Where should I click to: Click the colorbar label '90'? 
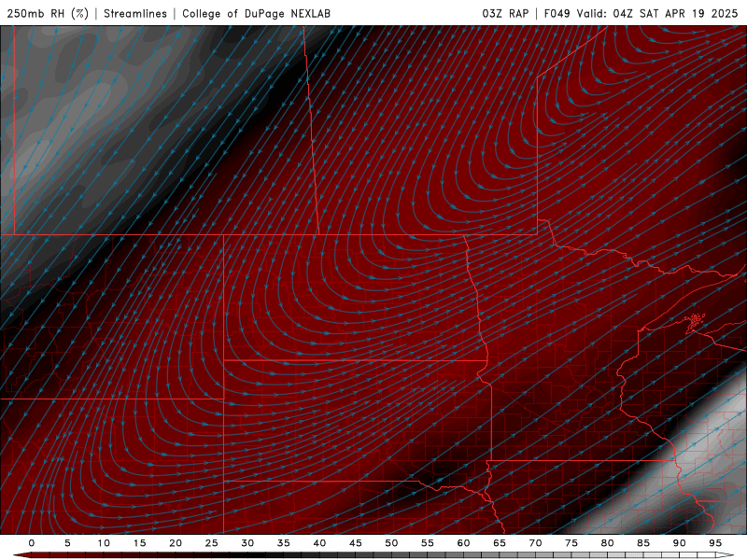(680, 543)
